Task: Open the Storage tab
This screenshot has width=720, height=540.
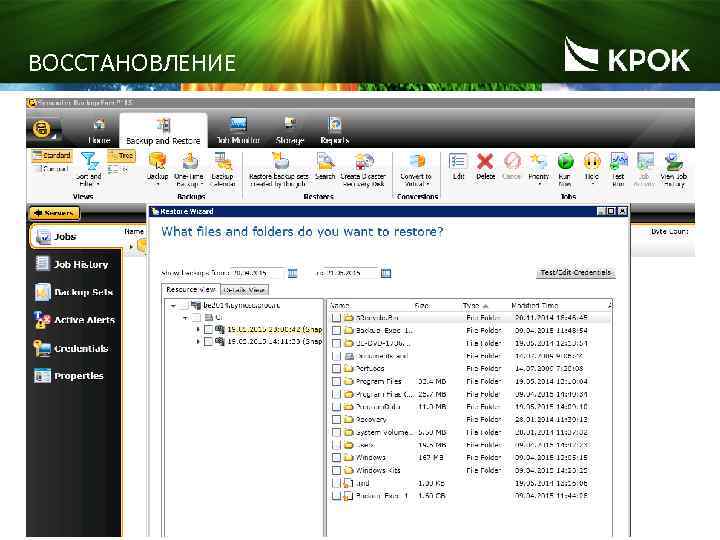Action: coord(290,131)
